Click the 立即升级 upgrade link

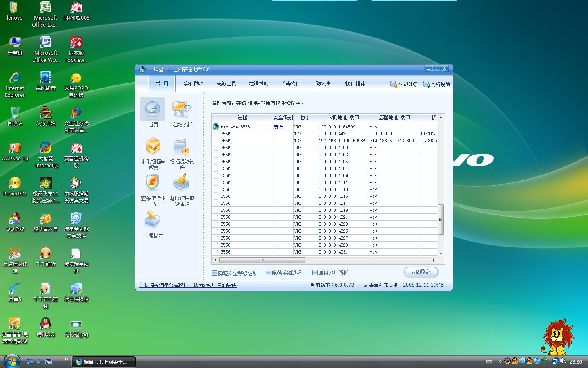click(408, 84)
